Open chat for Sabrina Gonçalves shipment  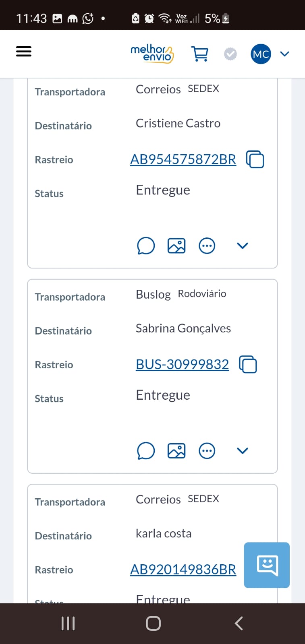(x=146, y=450)
